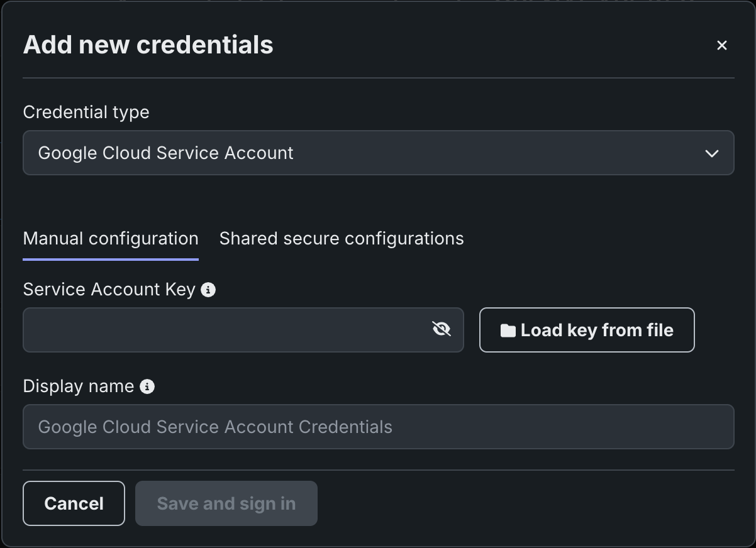Click the Service Account Key label text
The width and height of the screenshot is (756, 548).
pyautogui.click(x=109, y=290)
